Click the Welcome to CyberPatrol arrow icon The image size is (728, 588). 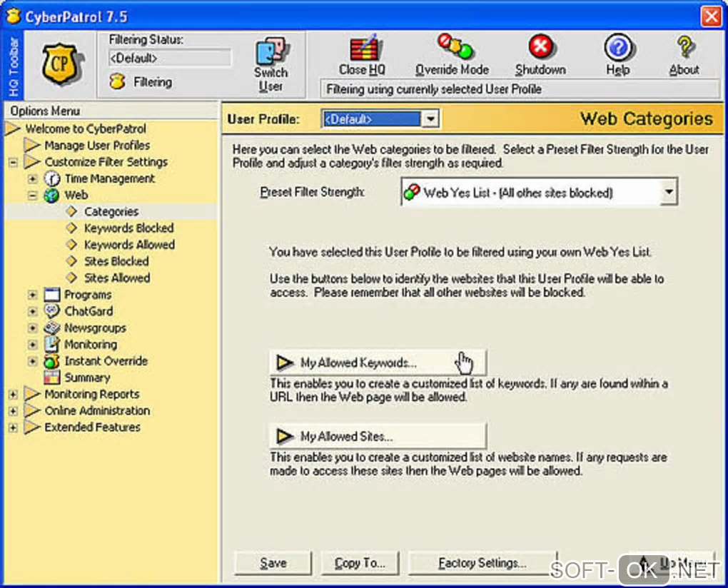tap(13, 128)
